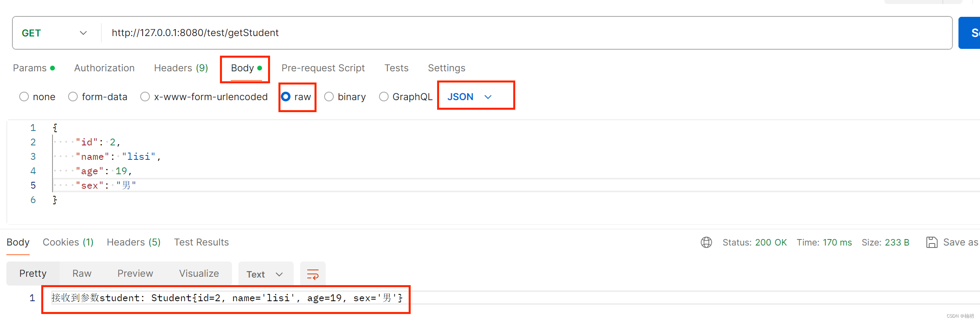Select the binary body radio button
Viewport: 980px width, 322px height.
(x=329, y=97)
